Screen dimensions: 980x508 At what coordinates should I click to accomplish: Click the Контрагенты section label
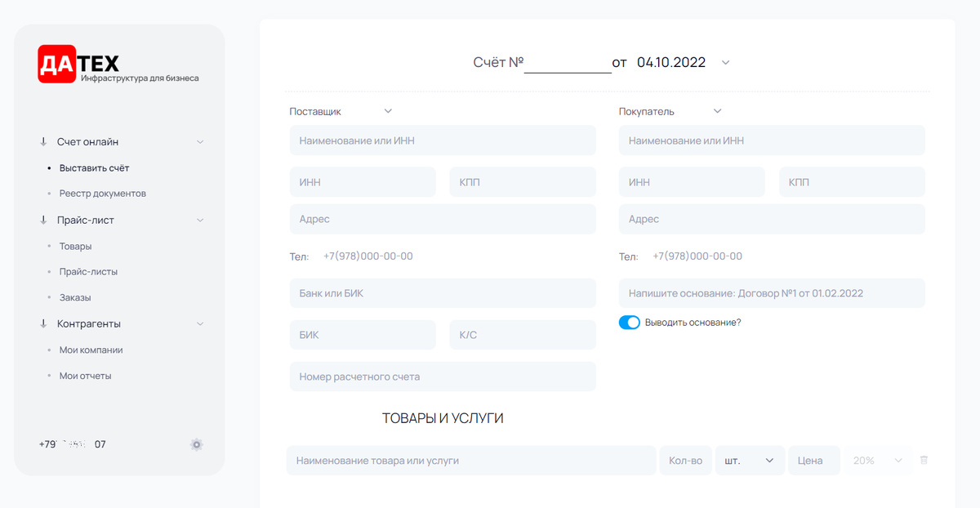89,323
